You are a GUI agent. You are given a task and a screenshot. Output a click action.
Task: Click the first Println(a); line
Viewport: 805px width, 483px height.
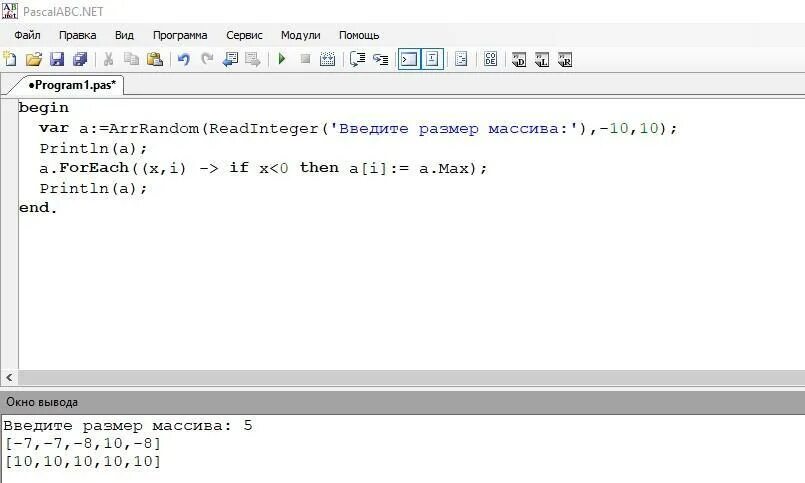[93, 148]
